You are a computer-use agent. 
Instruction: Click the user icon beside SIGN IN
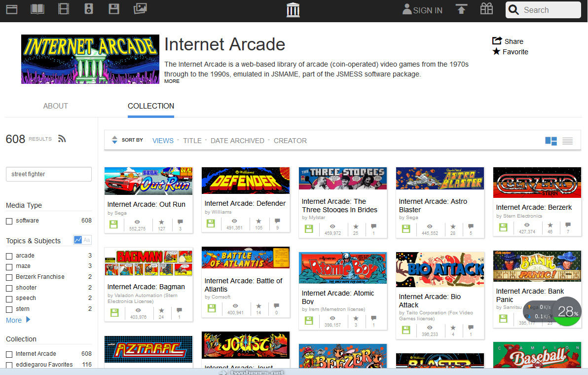[x=406, y=9]
